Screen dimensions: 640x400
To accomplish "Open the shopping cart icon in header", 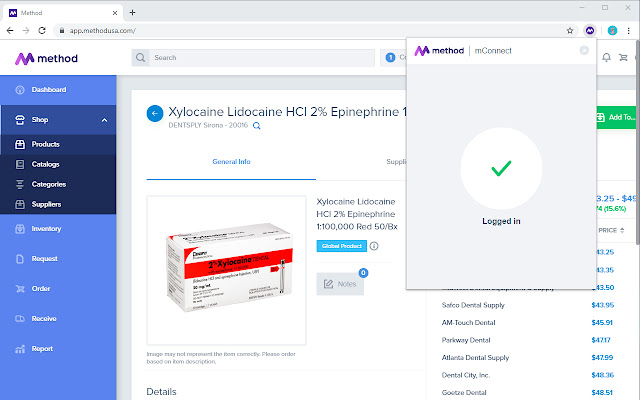I will click(x=623, y=58).
